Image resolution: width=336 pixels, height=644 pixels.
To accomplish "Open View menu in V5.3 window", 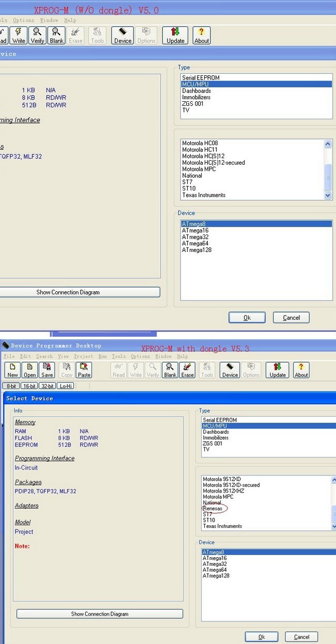I will pos(63,356).
